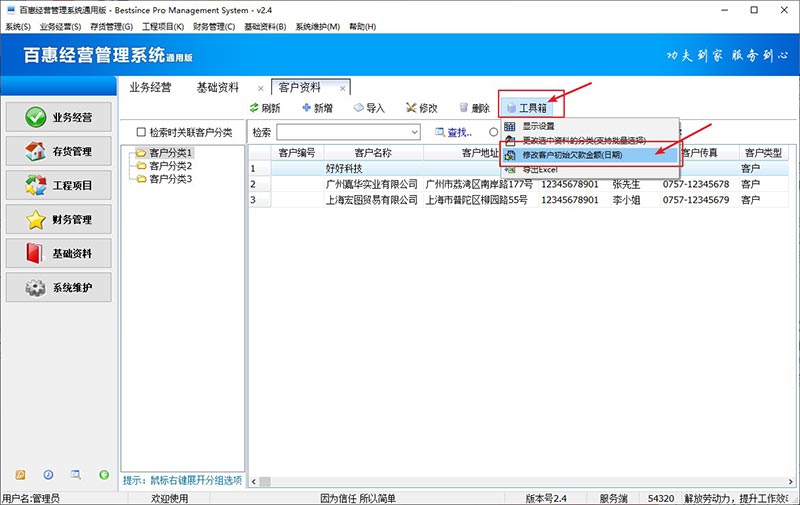Open 基础资料 in the left sidebar
The image size is (800, 505).
[x=59, y=253]
